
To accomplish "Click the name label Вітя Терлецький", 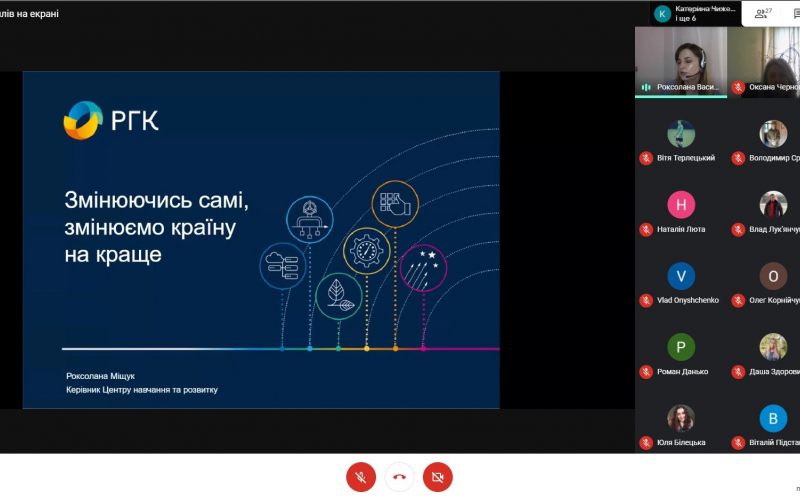I will tap(686, 158).
